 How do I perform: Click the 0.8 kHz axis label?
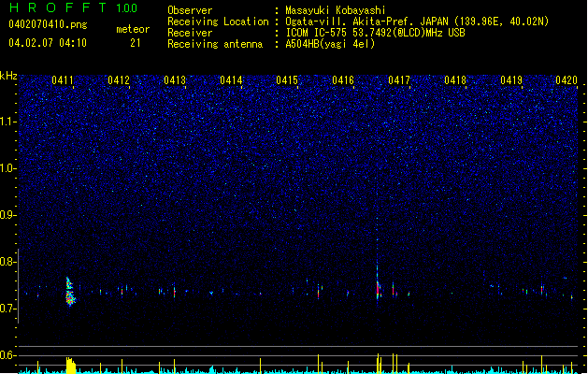8,262
